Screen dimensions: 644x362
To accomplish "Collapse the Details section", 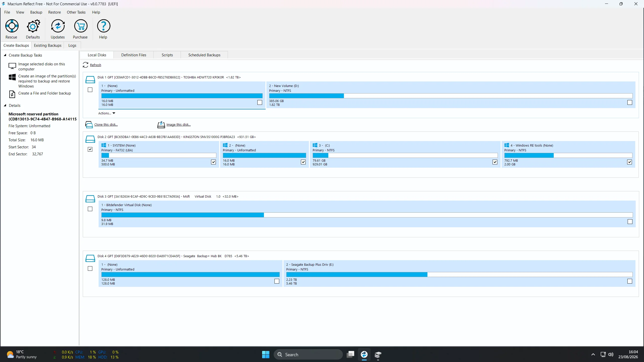I will (x=5, y=105).
